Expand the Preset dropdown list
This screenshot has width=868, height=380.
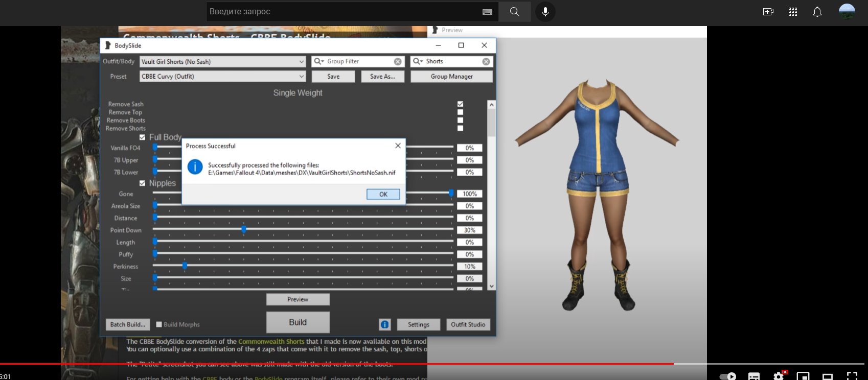[301, 77]
